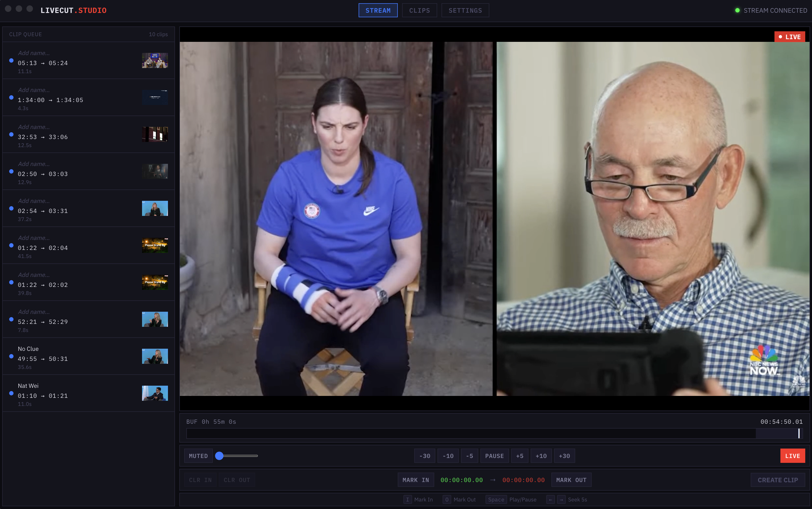This screenshot has height=509, width=812.
Task: Clear the in point using CLR IN
Action: tap(200, 480)
